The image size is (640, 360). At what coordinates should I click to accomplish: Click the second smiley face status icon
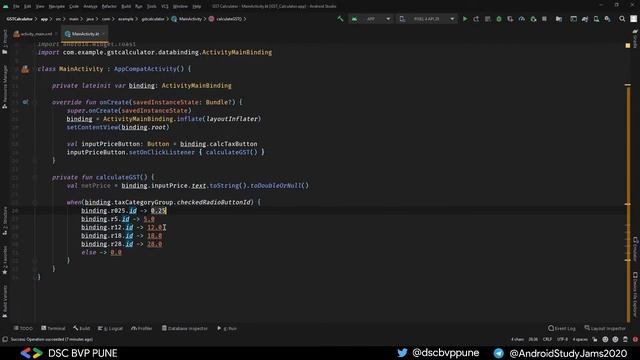point(616,339)
